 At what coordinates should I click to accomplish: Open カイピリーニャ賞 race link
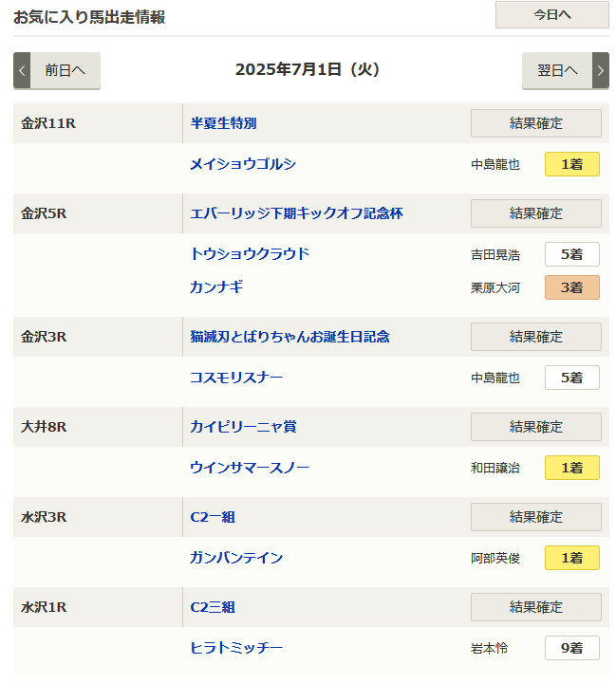click(x=243, y=427)
